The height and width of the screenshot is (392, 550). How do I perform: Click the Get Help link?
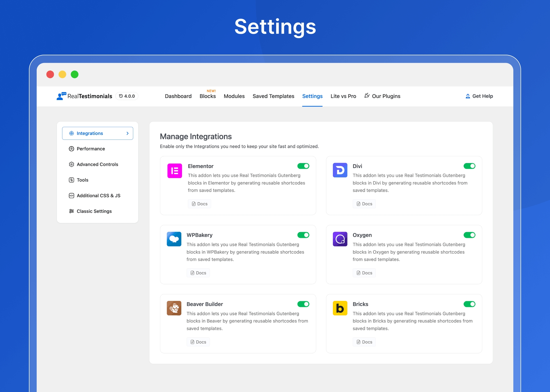pyautogui.click(x=479, y=96)
